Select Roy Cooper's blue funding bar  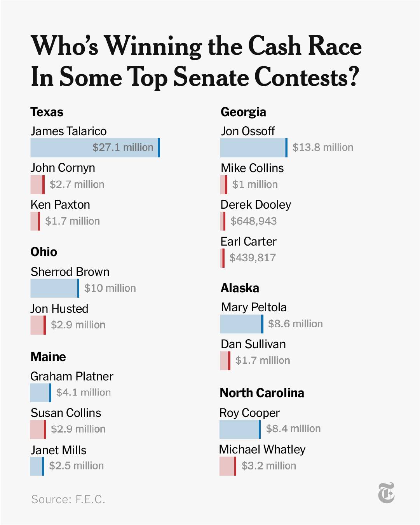(x=240, y=429)
